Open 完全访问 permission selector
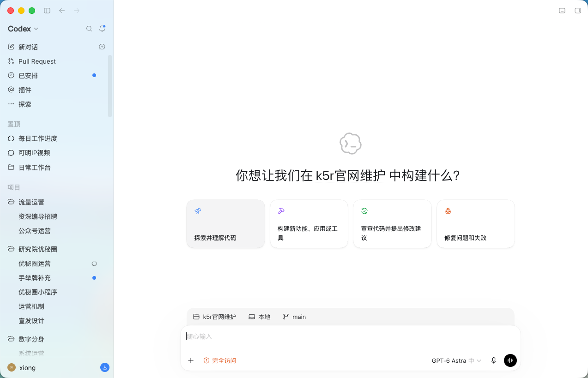588x378 pixels. pos(220,360)
